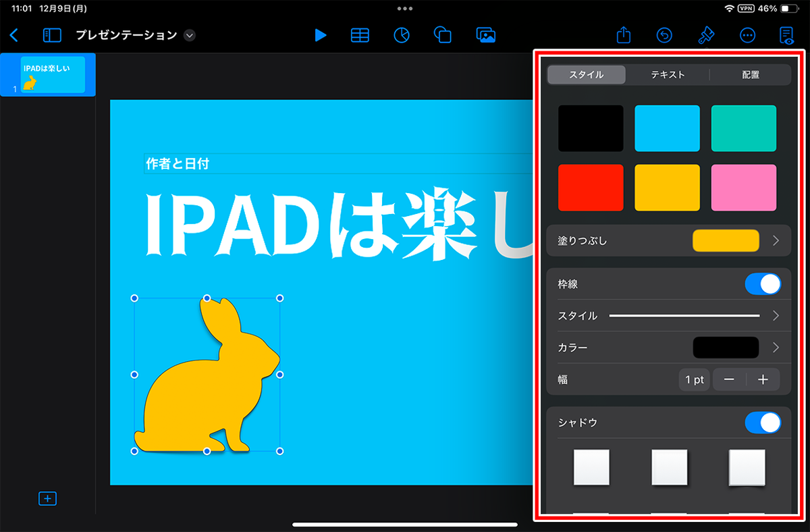Expand the border スタイル line options
The width and height of the screenshot is (810, 532).
tap(776, 316)
